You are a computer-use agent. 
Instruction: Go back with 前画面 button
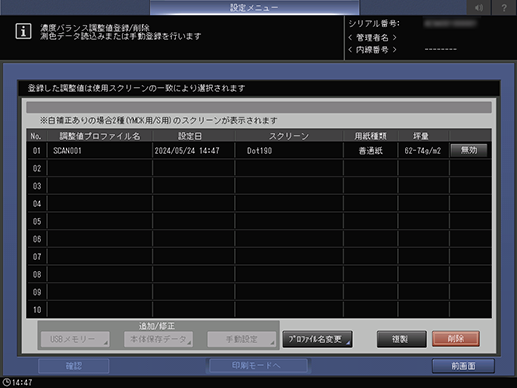click(463, 366)
